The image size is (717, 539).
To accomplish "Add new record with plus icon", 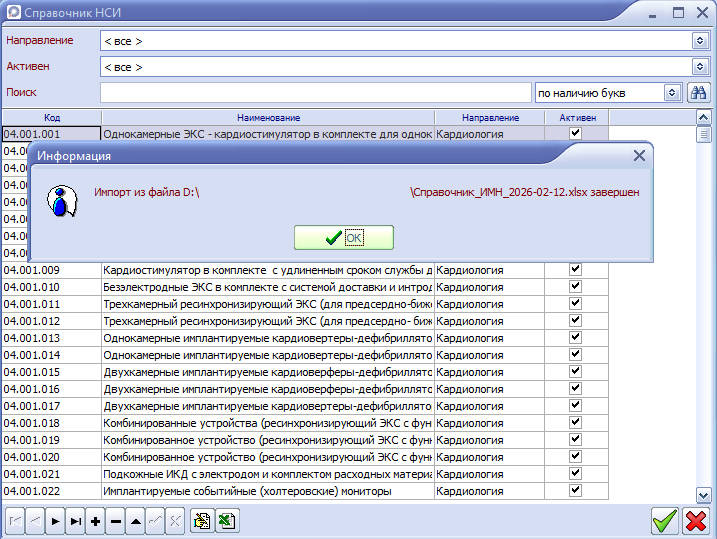I will point(95,521).
